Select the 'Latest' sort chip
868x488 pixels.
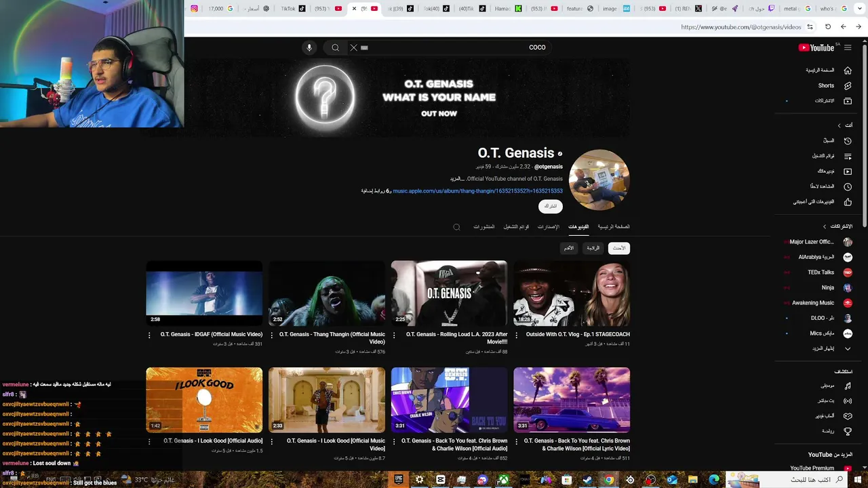click(x=619, y=248)
